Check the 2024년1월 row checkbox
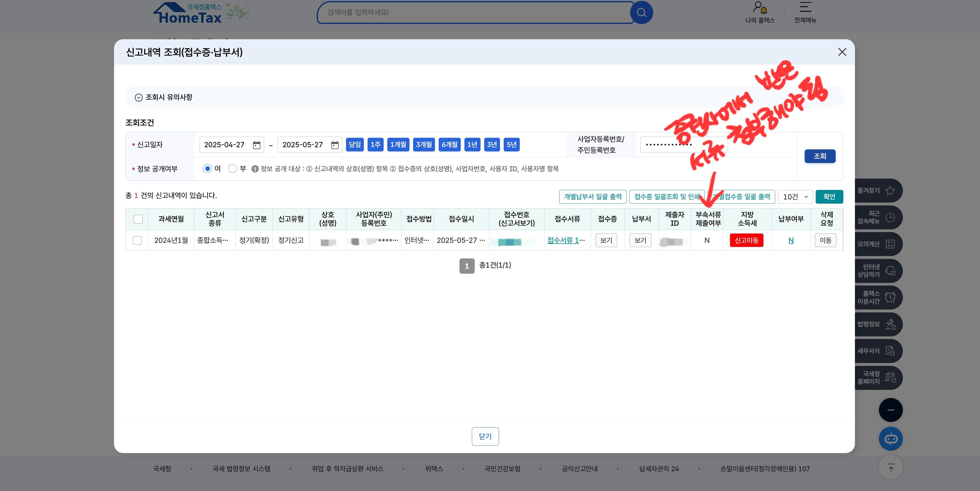Screen dimensions: 980x491 137,240
